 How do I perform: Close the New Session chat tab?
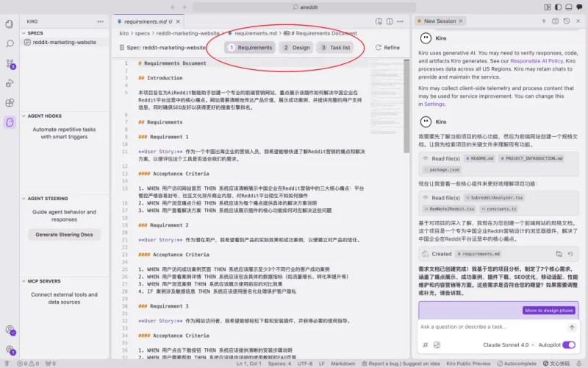(x=461, y=21)
